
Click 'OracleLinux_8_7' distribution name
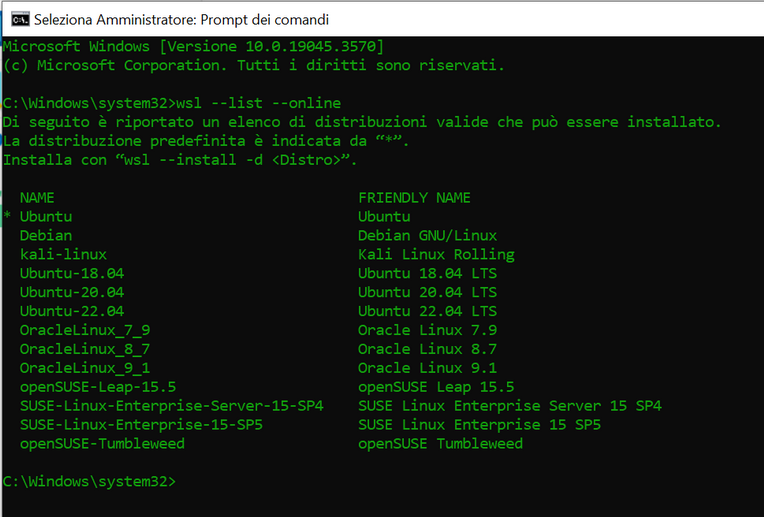pyautogui.click(x=85, y=349)
